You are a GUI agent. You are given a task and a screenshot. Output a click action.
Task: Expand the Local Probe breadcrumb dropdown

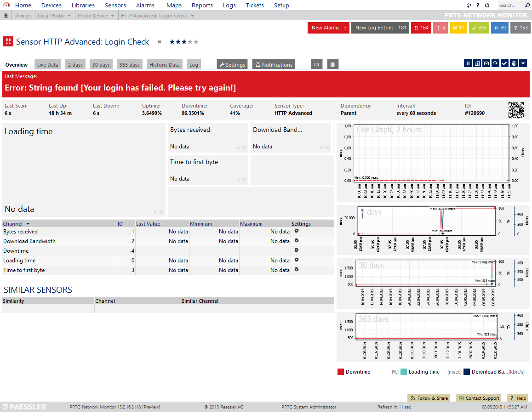[69, 16]
